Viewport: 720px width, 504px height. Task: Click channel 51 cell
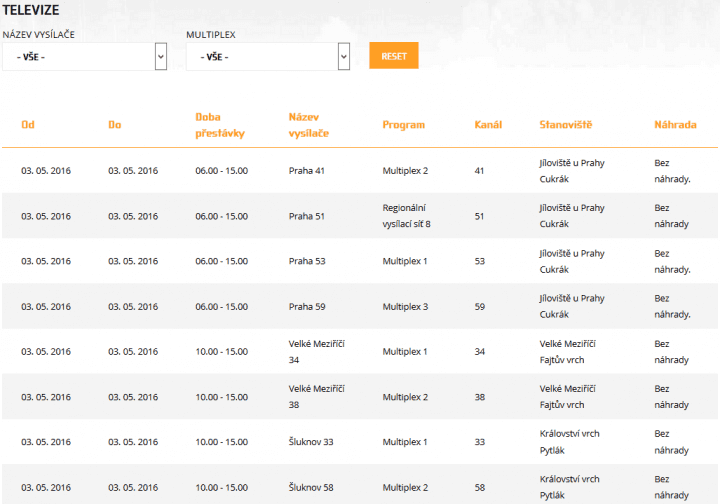pos(479,216)
